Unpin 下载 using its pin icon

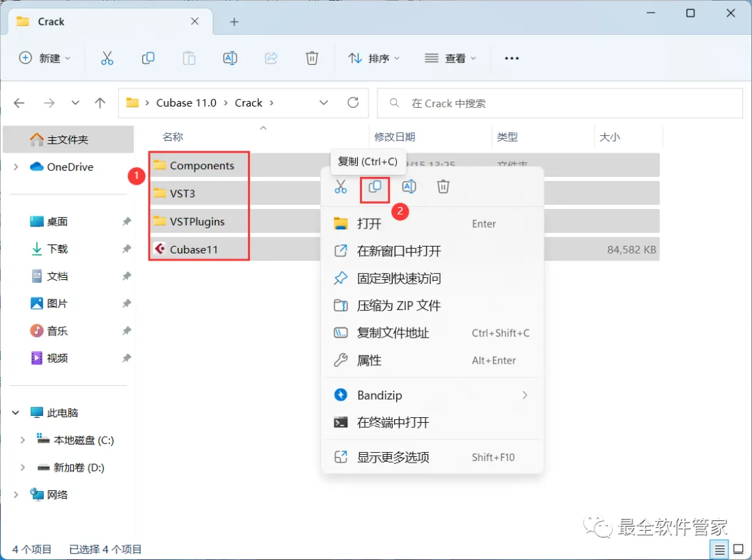pos(127,249)
